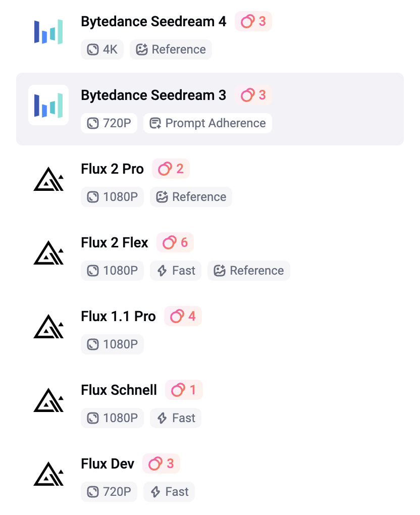Screen dimensions: 420x515
Task: Click the Fast tag under Flux Schnell
Action: coord(176,418)
